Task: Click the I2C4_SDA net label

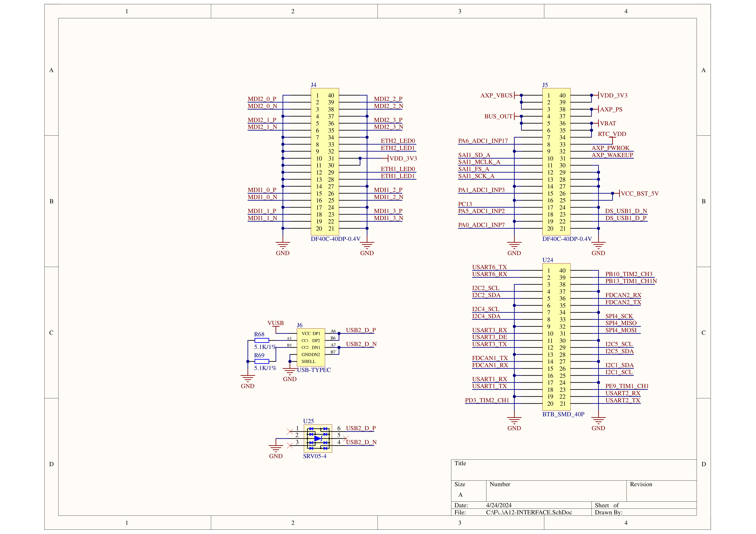Action: (x=486, y=316)
